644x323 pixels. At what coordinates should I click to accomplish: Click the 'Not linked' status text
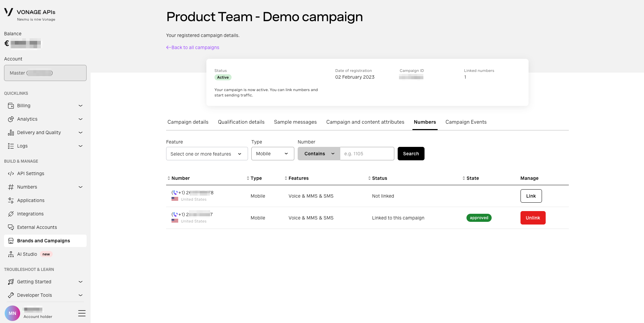[383, 196]
